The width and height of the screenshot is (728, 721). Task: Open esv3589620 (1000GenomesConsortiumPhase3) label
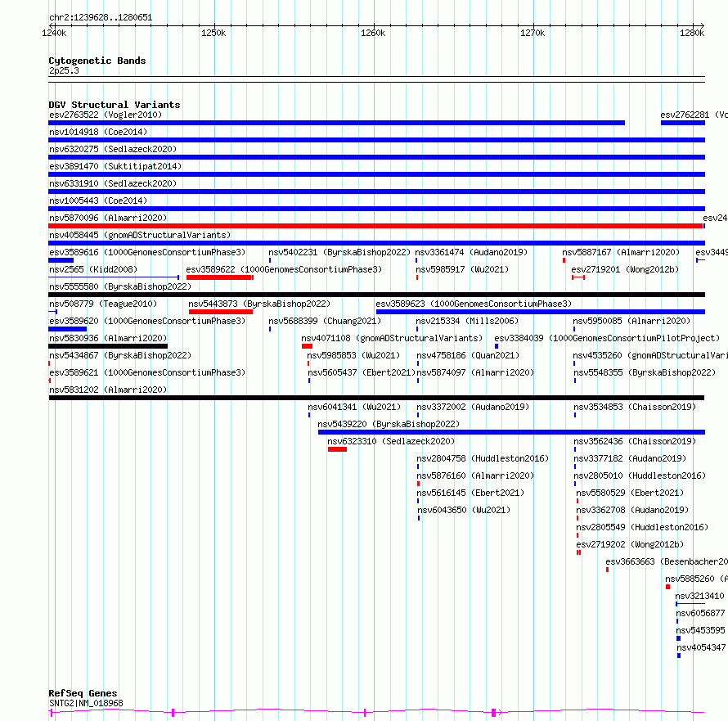tap(147, 321)
